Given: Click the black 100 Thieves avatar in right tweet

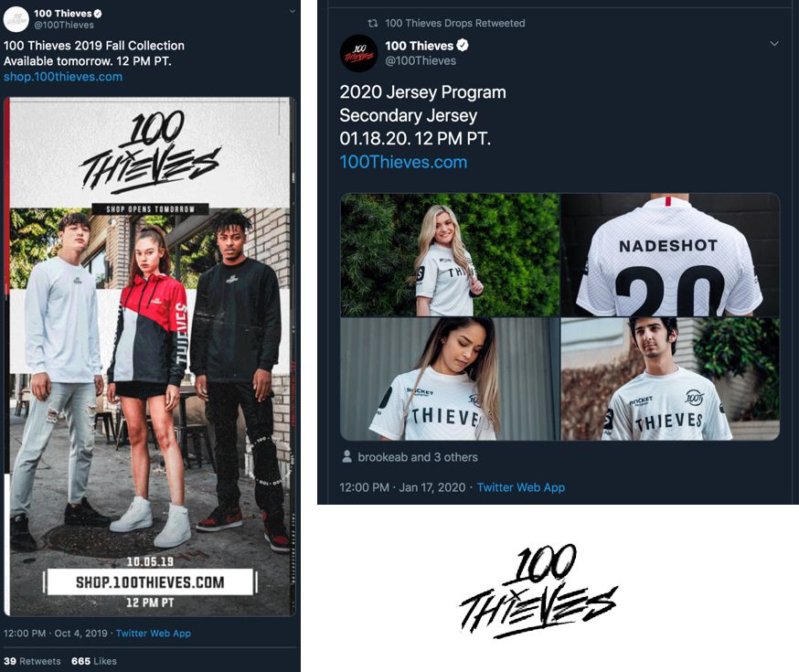Looking at the screenshot, I should (358, 53).
